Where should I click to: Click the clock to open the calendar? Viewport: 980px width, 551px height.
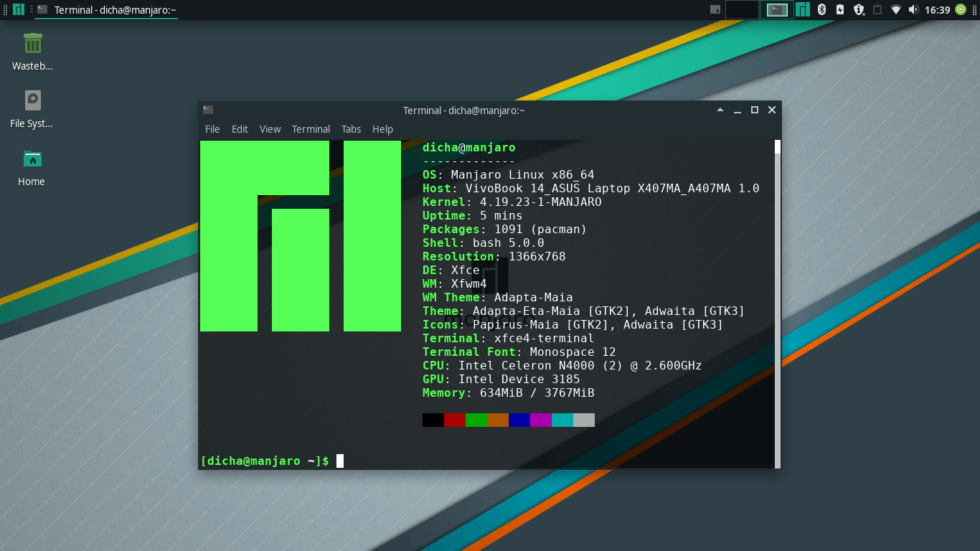click(938, 10)
